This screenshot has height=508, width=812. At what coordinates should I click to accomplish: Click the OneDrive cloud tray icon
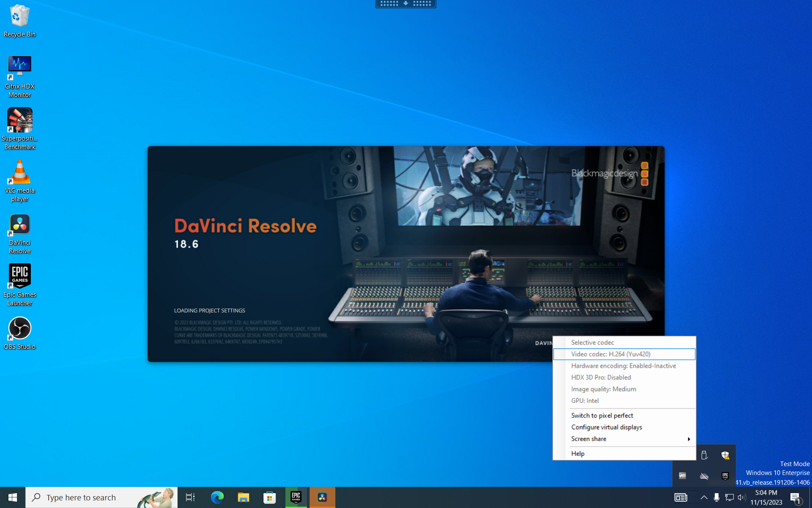click(704, 476)
